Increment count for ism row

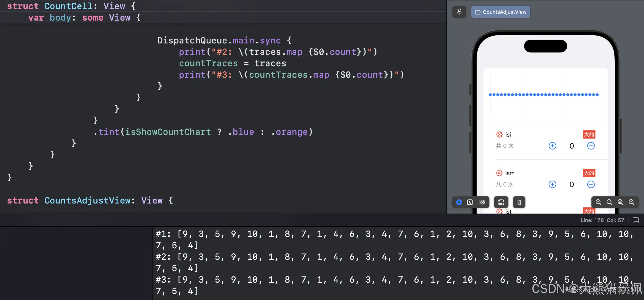click(552, 184)
